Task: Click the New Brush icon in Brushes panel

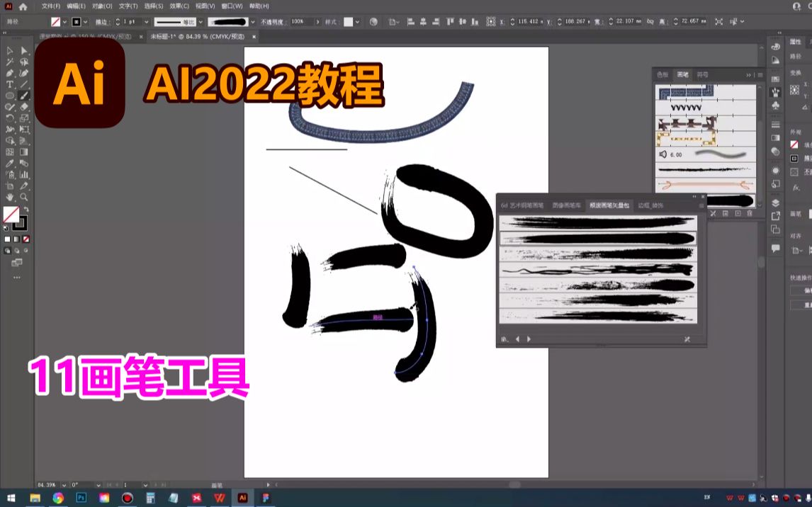Action: tap(738, 212)
